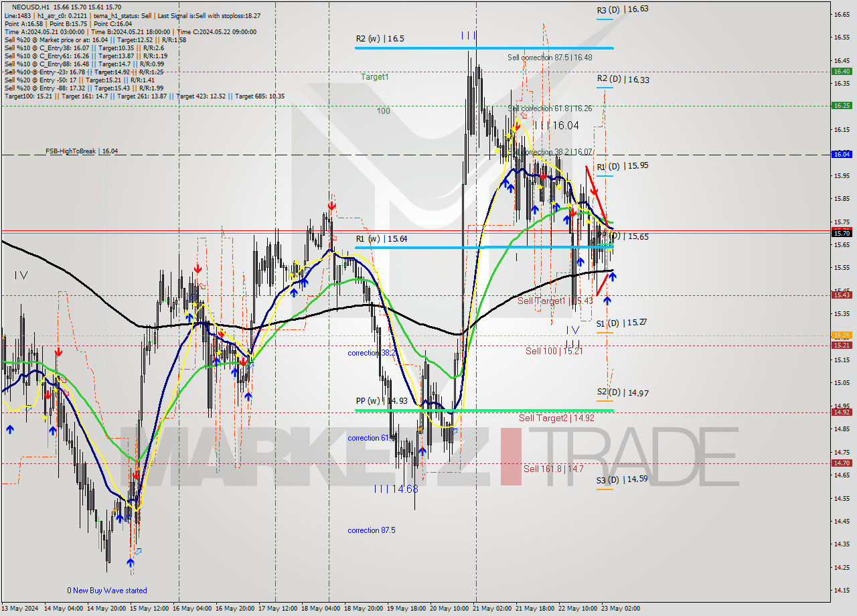Click the blue 16.04 price tag on axis

coord(842,155)
